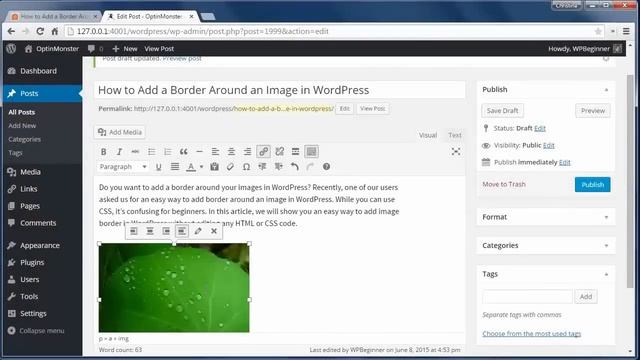
Task: Edit the image with the pencil icon
Action: pos(198,231)
